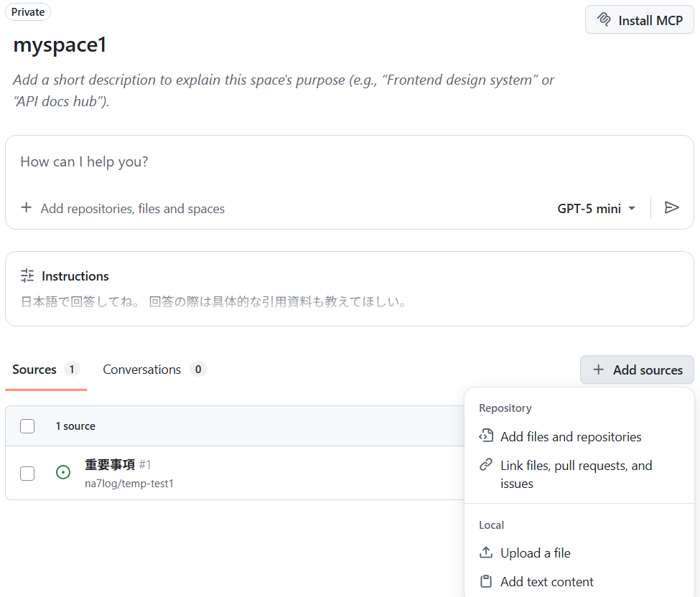Click the code file icon for repositories
Viewport: 700px width, 597px height.
point(486,436)
